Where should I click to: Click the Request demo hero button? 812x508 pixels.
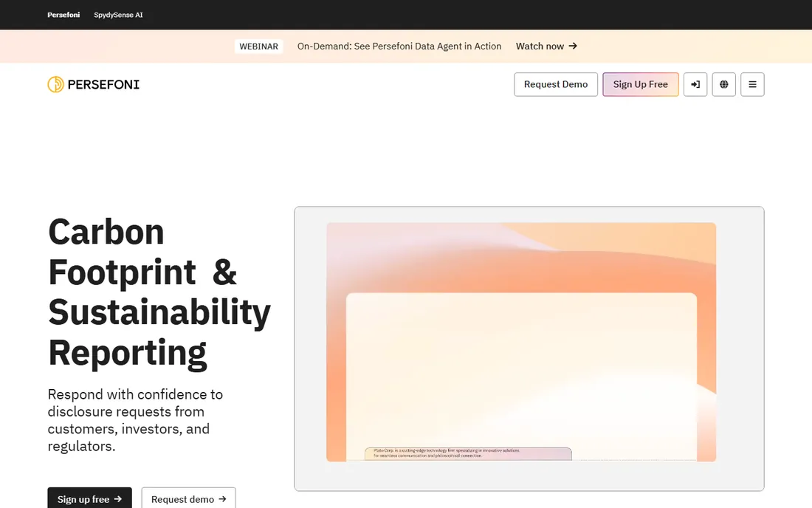point(188,498)
